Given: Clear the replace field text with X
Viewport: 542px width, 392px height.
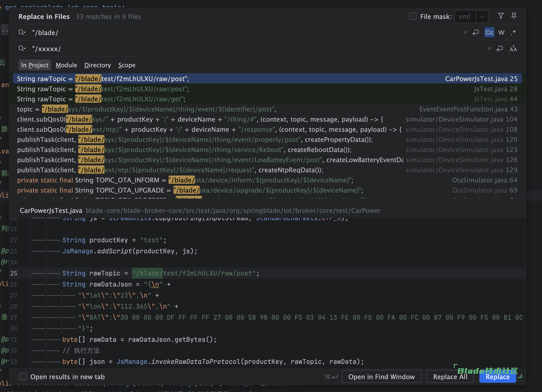Looking at the screenshot, I should click(x=489, y=49).
